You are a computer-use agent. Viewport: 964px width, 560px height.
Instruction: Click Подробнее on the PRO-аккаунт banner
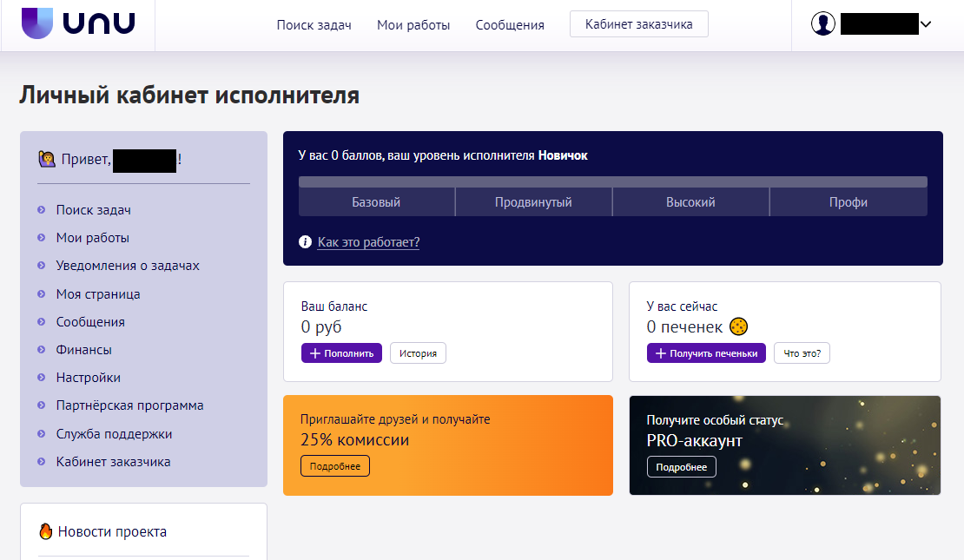pos(681,467)
